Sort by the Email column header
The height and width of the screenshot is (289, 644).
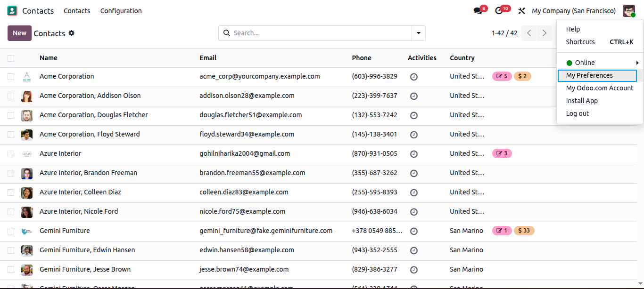pyautogui.click(x=208, y=58)
